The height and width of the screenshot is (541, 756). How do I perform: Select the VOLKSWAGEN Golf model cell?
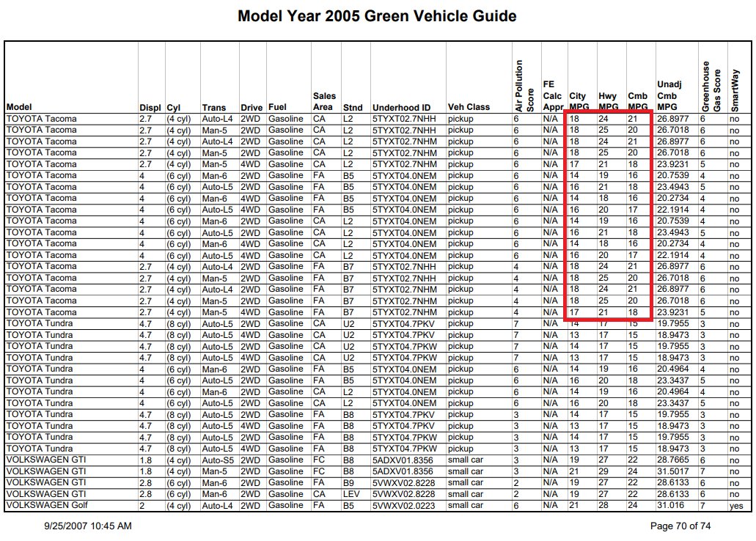(47, 505)
